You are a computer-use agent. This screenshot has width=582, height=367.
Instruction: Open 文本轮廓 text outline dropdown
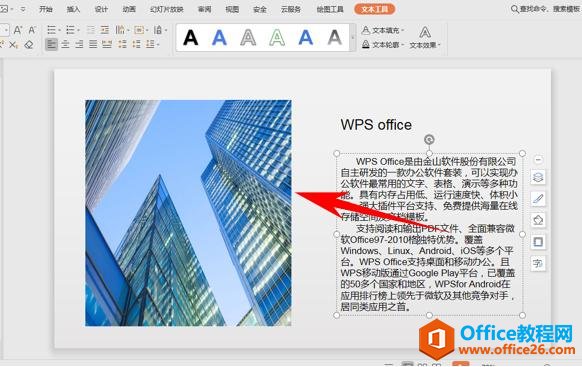[383, 45]
